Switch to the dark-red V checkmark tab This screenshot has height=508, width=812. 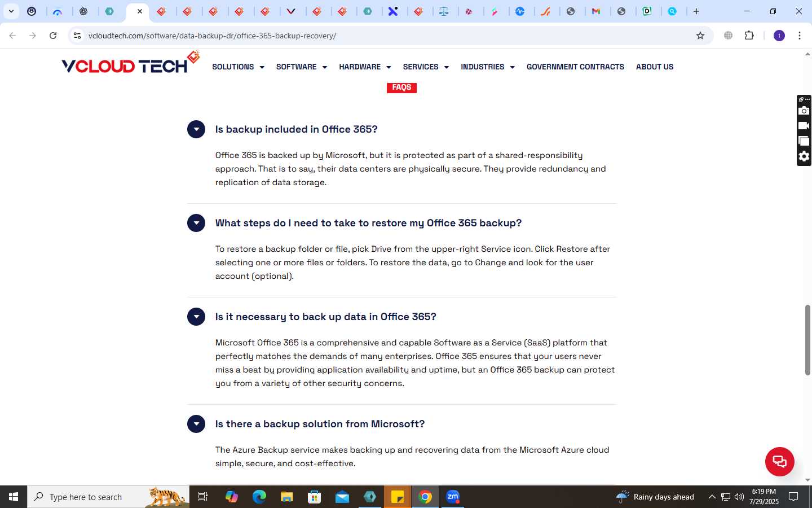point(291,11)
